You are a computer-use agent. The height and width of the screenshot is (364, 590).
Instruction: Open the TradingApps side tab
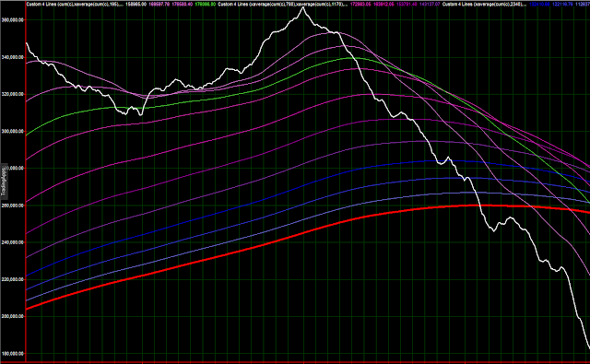(4, 182)
